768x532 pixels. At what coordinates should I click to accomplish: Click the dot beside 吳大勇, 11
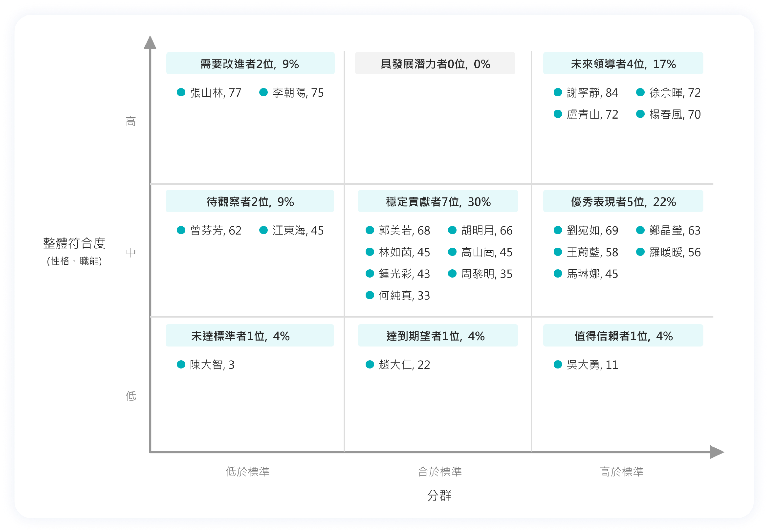(x=558, y=364)
